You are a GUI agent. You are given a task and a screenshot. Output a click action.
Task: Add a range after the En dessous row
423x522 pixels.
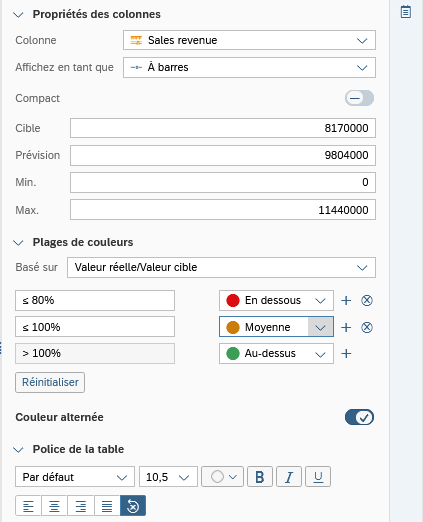point(346,300)
